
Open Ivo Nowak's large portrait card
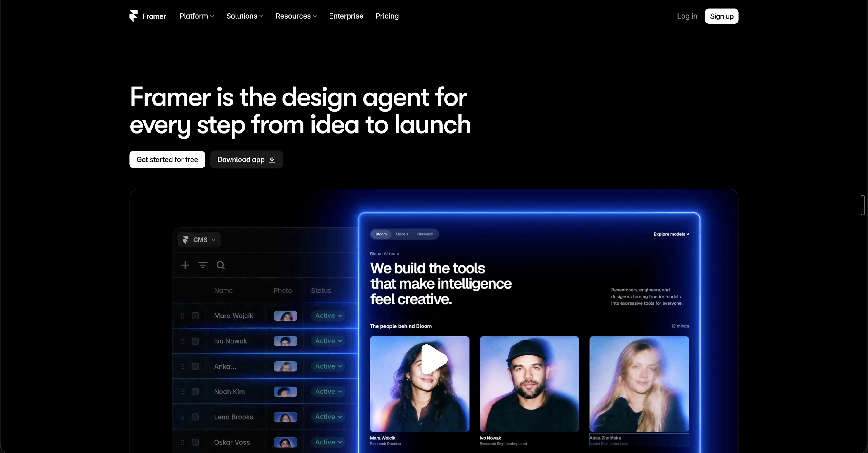pos(529,384)
